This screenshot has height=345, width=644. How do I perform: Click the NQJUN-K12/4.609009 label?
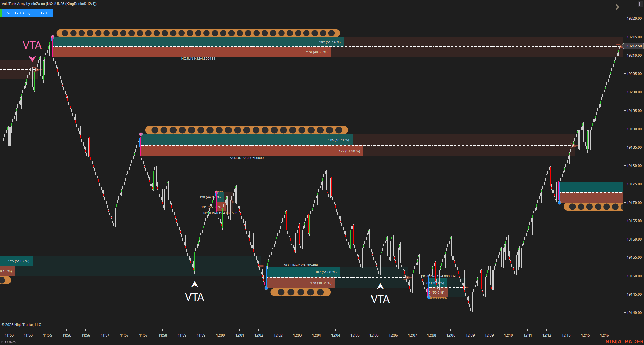(247, 158)
